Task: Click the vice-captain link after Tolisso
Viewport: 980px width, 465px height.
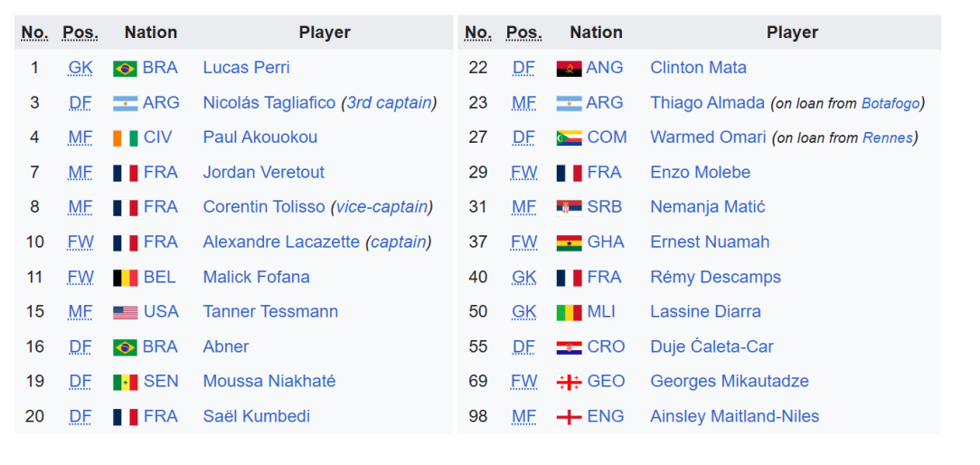Action: pos(382,207)
